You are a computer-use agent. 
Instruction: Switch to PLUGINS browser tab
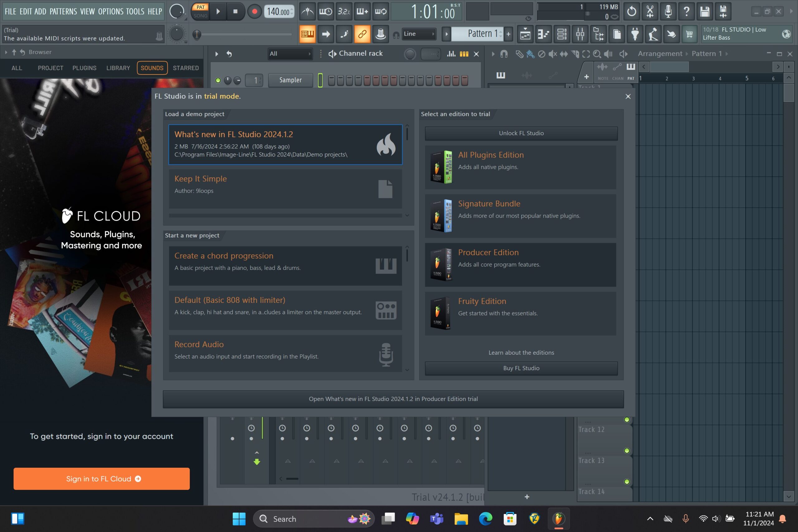84,68
